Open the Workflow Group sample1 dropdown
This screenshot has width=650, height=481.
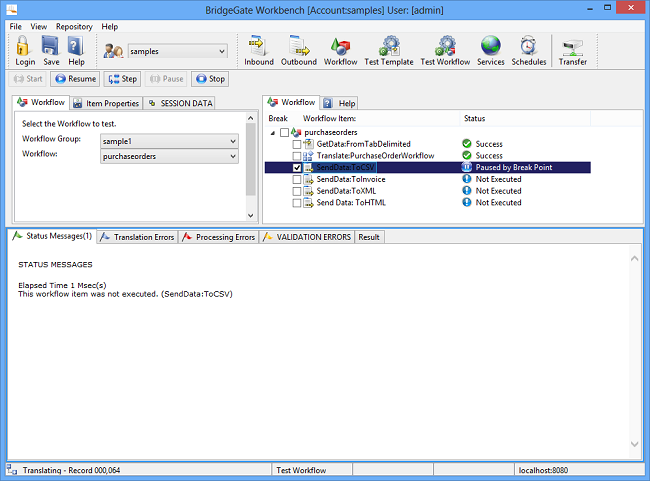(169, 141)
